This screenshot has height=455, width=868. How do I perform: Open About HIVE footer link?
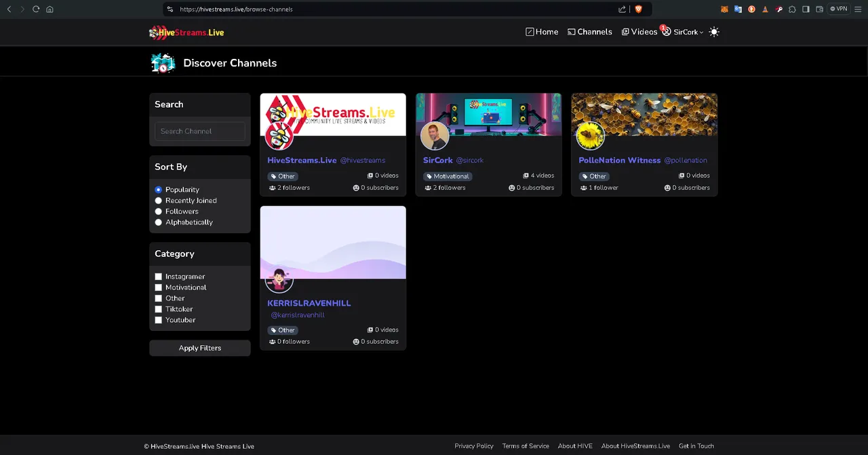click(x=575, y=446)
